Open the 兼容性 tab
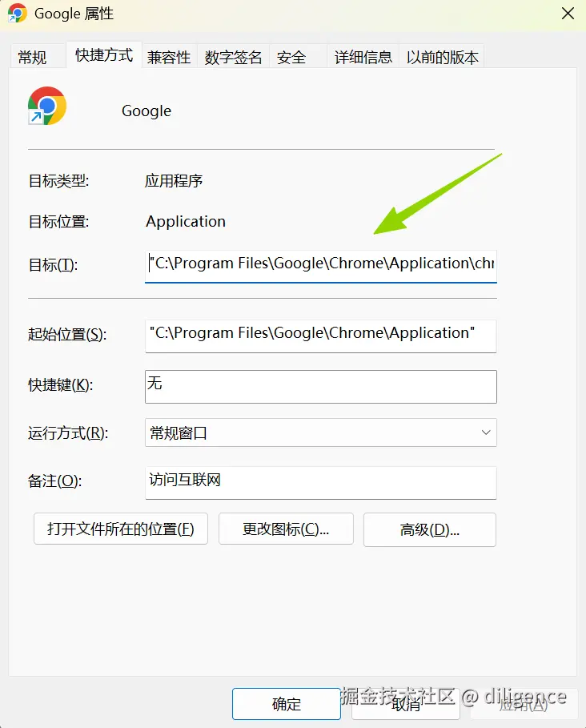The image size is (586, 728). (x=170, y=57)
